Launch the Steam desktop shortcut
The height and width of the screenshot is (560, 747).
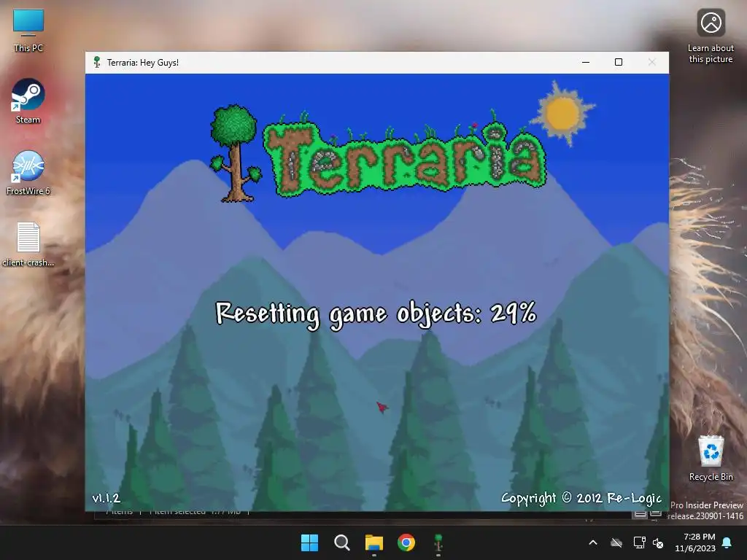click(28, 101)
